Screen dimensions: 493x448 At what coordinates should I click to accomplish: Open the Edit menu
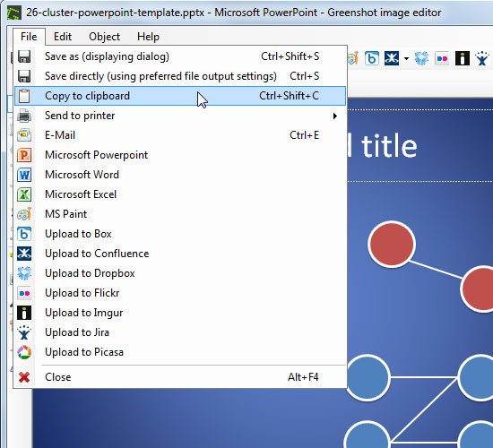tap(63, 37)
